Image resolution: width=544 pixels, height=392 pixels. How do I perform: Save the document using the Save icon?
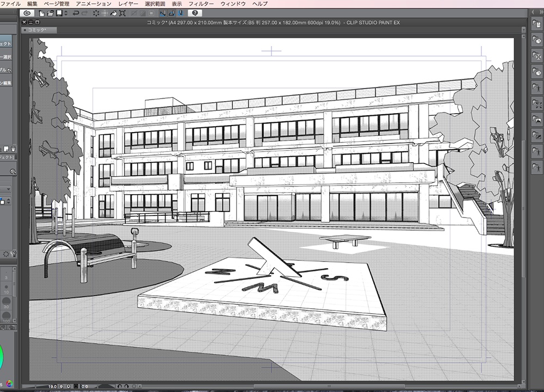pos(59,14)
